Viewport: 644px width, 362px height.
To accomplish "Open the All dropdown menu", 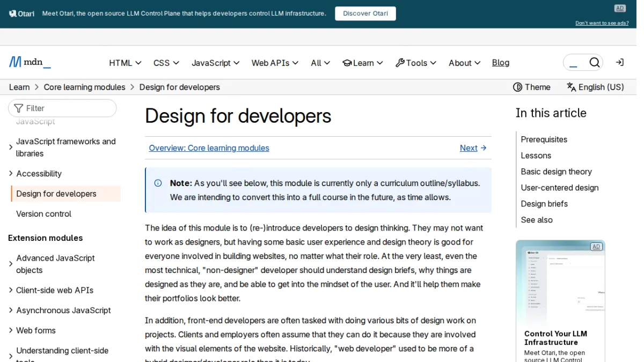I will [x=320, y=63].
